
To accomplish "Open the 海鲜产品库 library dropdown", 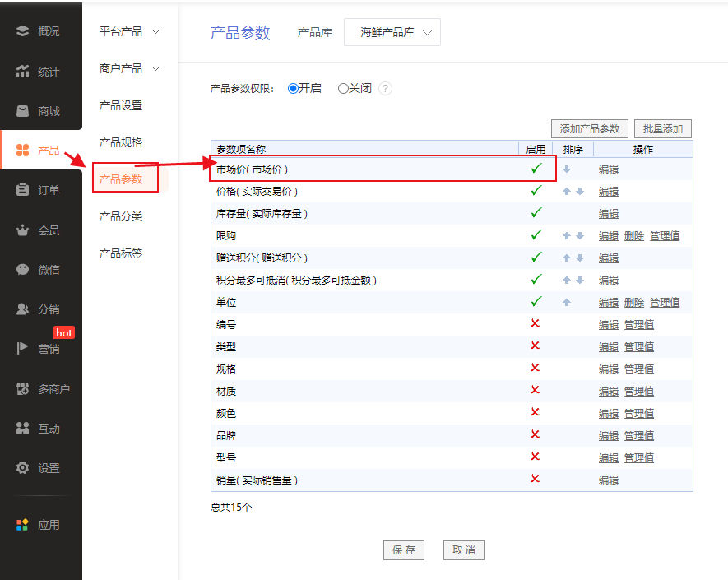I will click(392, 32).
